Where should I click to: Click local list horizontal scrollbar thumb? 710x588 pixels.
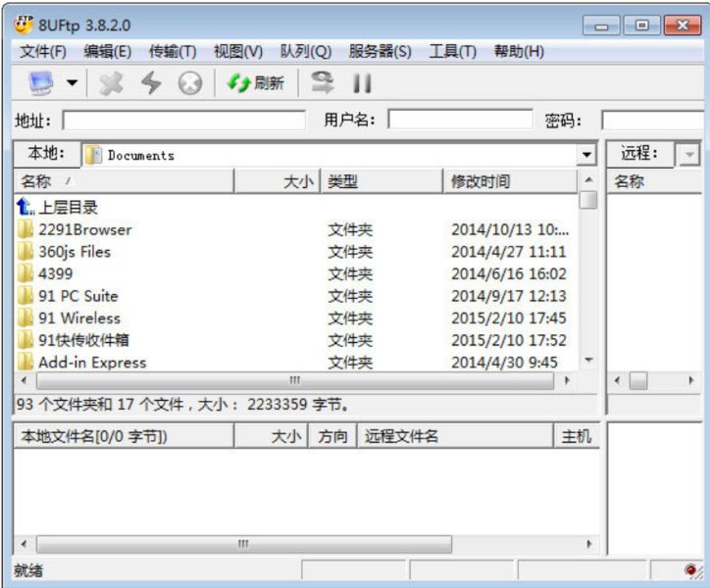point(295,380)
